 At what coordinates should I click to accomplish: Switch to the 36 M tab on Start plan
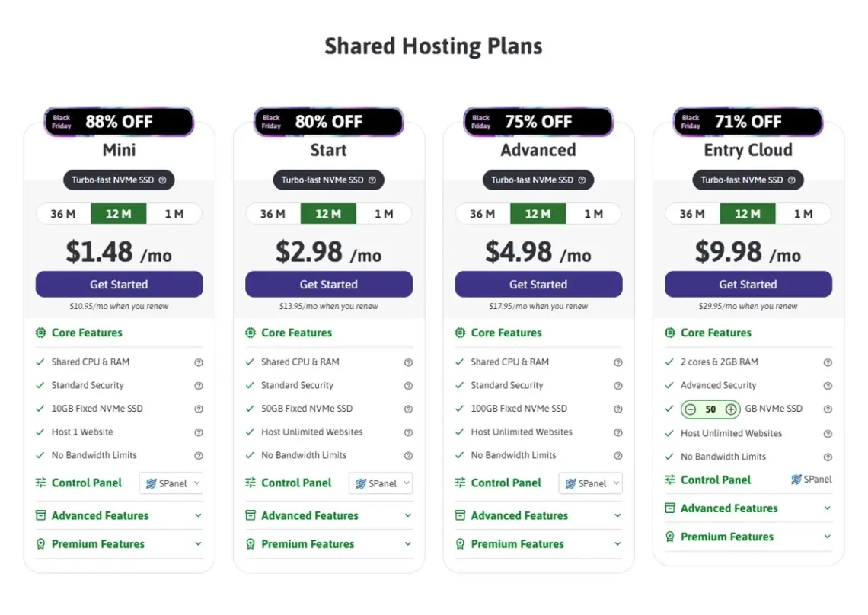[272, 214]
